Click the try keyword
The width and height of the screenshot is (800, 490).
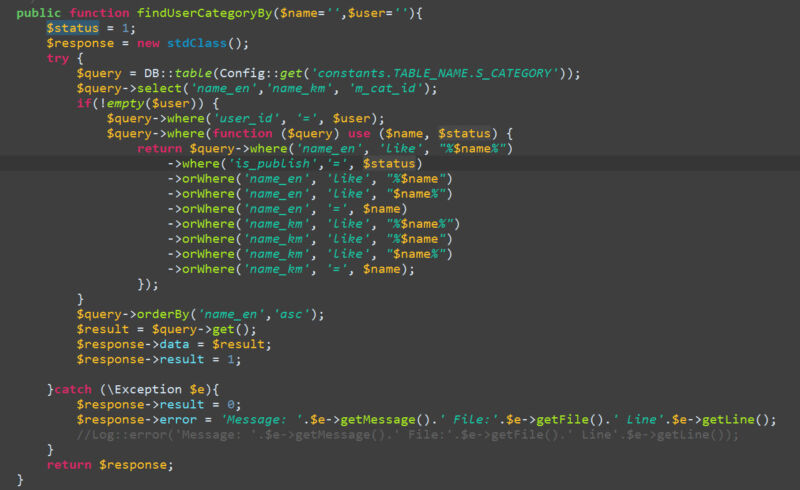pyautogui.click(x=58, y=58)
